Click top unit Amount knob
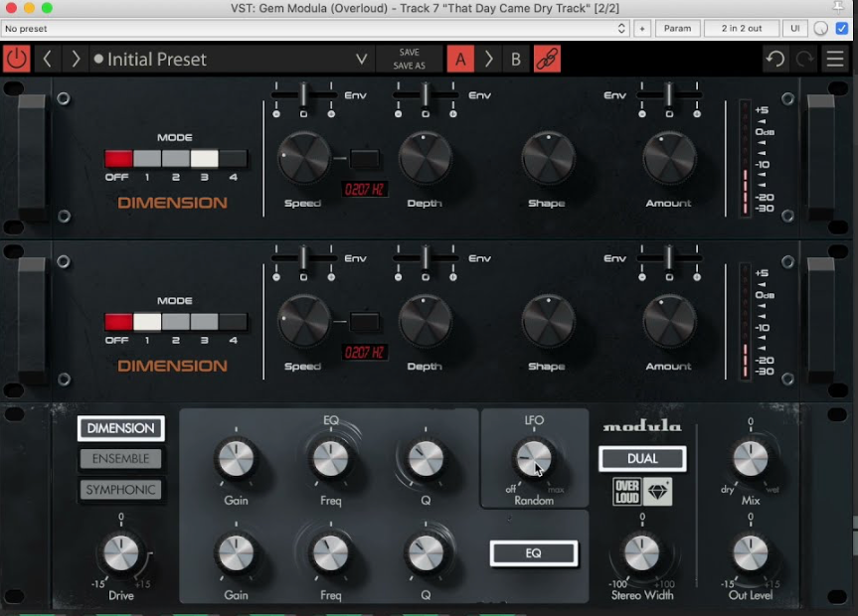 pos(669,159)
